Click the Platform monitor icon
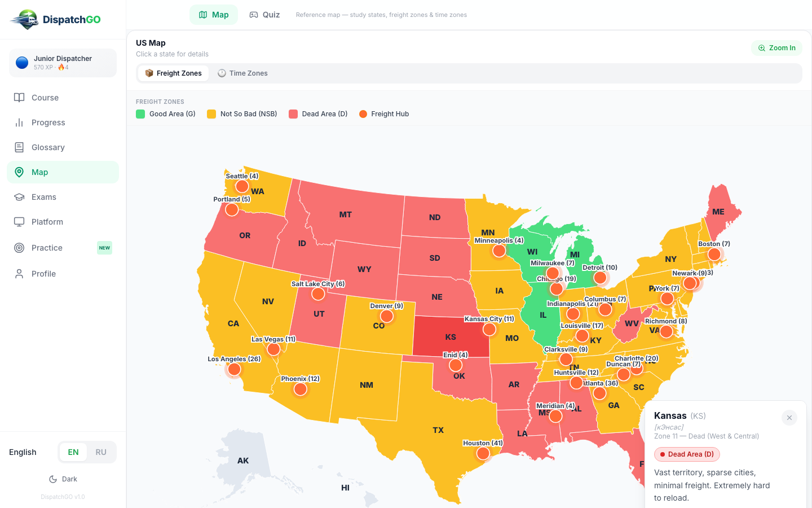Viewport: 812px width, 508px height. [19, 222]
